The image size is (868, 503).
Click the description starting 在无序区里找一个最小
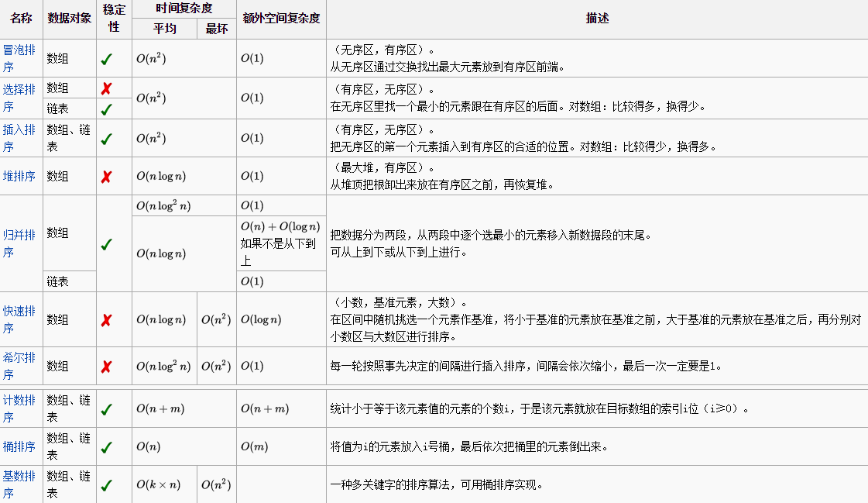518,106
